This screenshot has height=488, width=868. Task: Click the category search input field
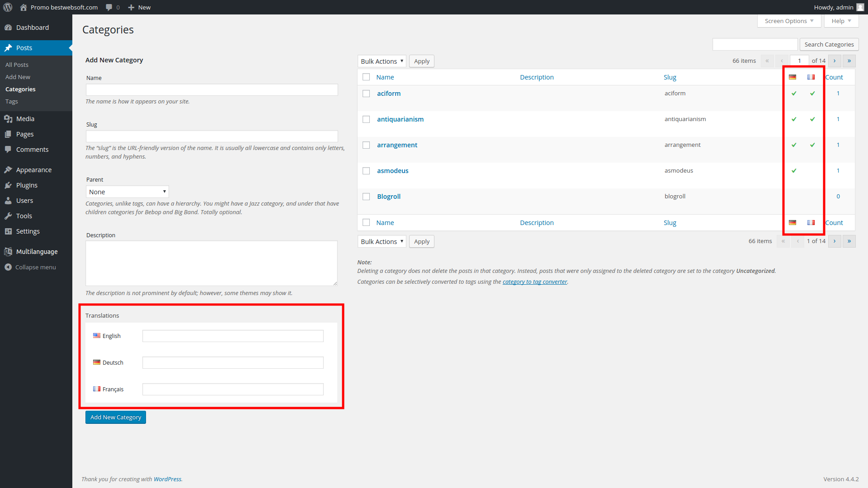[755, 44]
